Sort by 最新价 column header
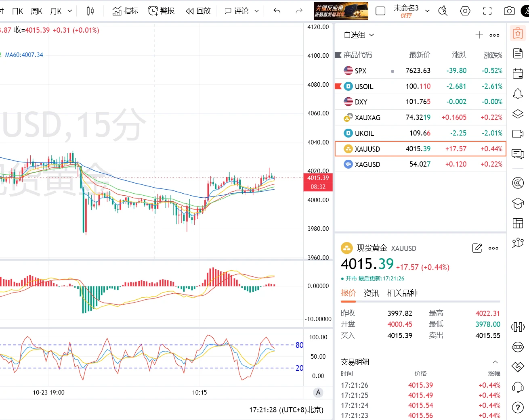This screenshot has height=420, width=529. coord(420,55)
